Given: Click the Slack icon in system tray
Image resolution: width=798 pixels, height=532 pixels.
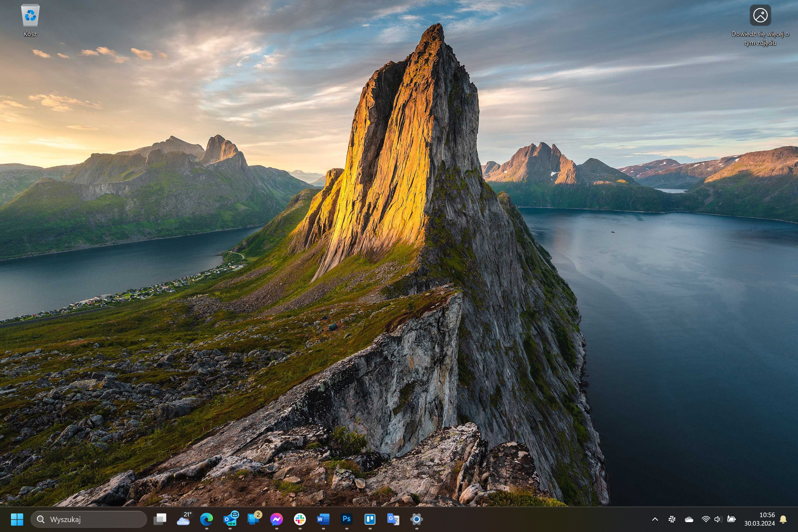Looking at the screenshot, I should 672,519.
